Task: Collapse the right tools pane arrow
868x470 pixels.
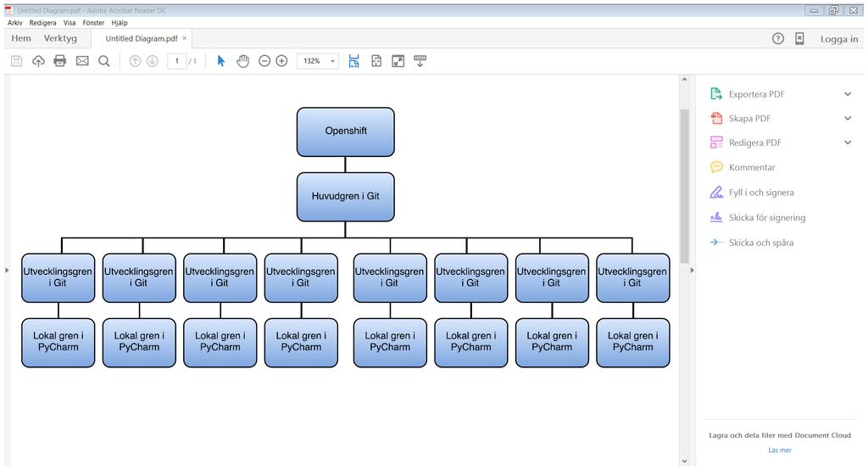Action: (692, 271)
